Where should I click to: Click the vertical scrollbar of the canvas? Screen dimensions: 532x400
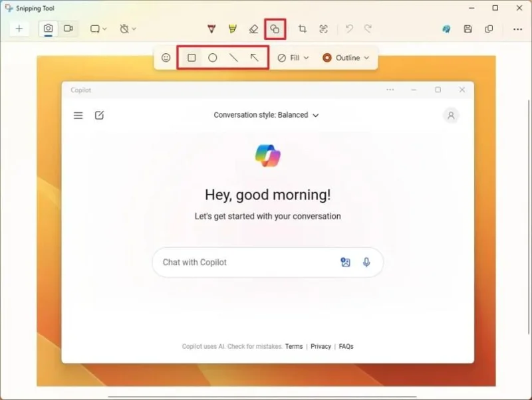point(529,217)
